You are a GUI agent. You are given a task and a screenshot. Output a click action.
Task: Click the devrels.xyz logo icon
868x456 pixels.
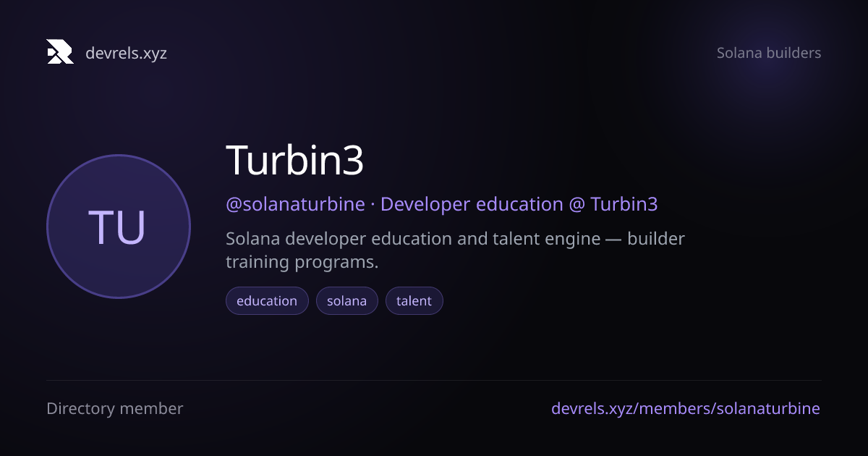[60, 52]
